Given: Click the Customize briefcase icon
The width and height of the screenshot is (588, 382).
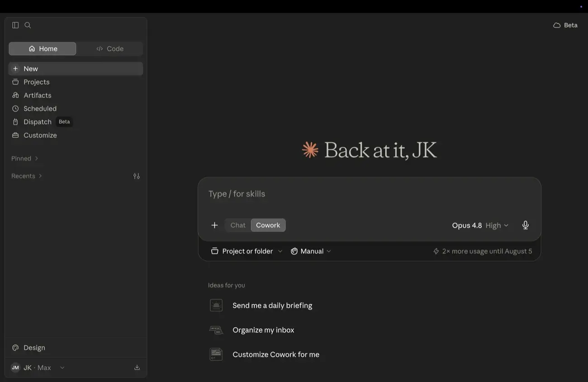Looking at the screenshot, I should pyautogui.click(x=15, y=135).
